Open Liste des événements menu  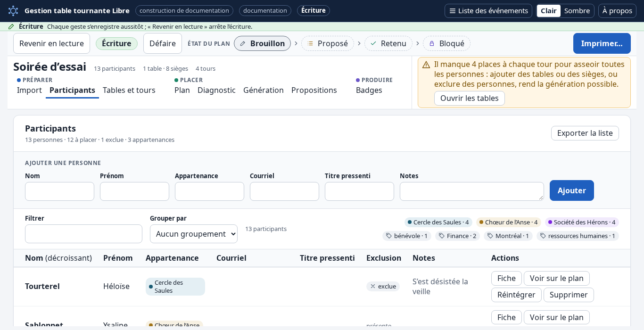pos(488,11)
